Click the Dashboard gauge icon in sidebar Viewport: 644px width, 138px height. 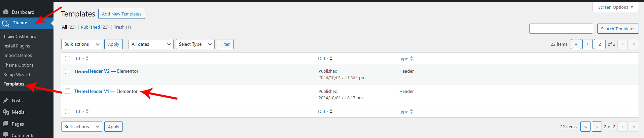(6, 12)
